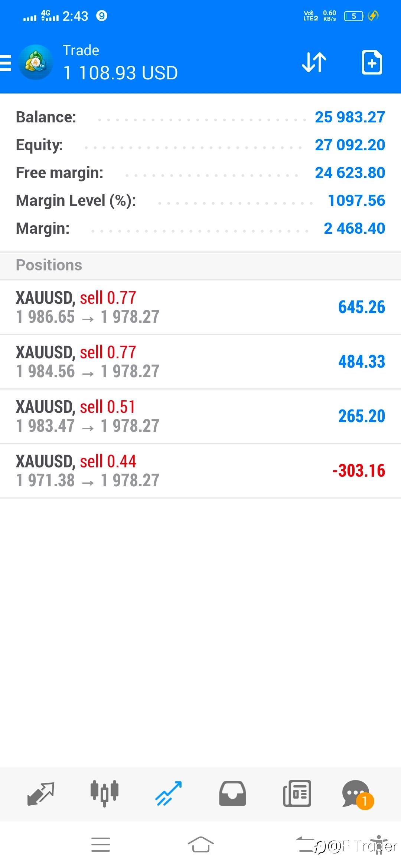
Task: Tap the Equity row in account summary
Action: [x=200, y=145]
